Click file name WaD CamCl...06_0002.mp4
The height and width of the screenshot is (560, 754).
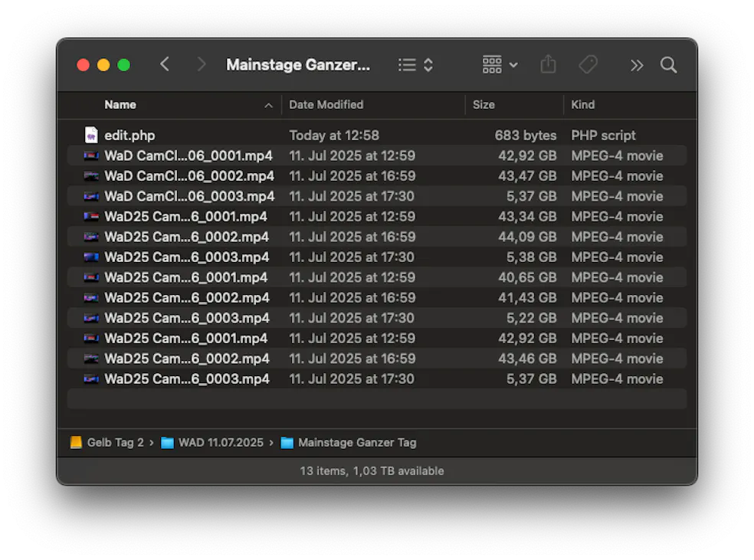pos(189,176)
